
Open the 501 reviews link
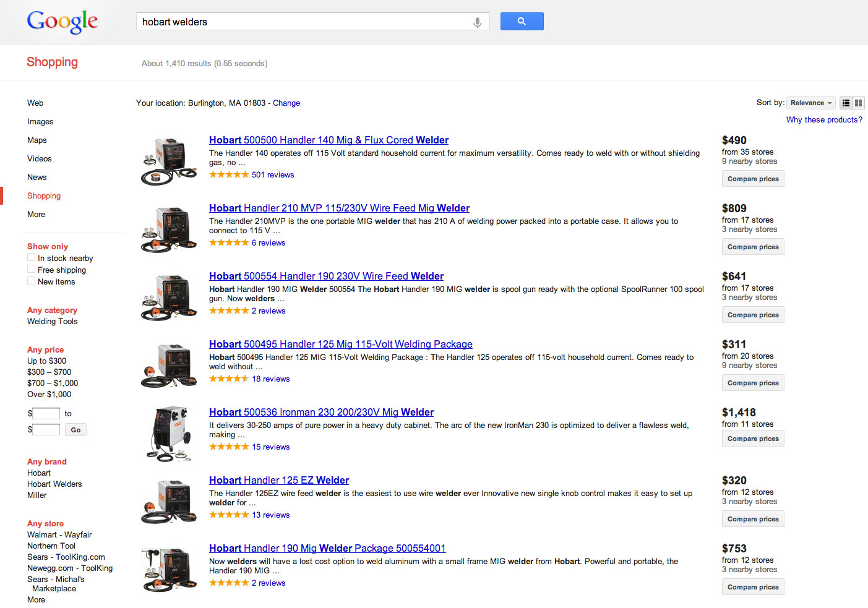273,175
